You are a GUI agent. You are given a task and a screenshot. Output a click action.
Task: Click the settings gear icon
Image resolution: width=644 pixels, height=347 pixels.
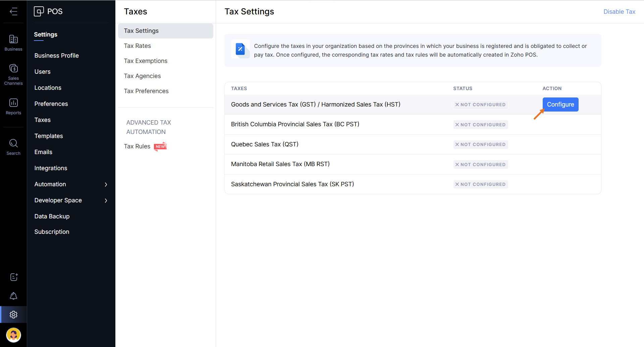point(13,315)
